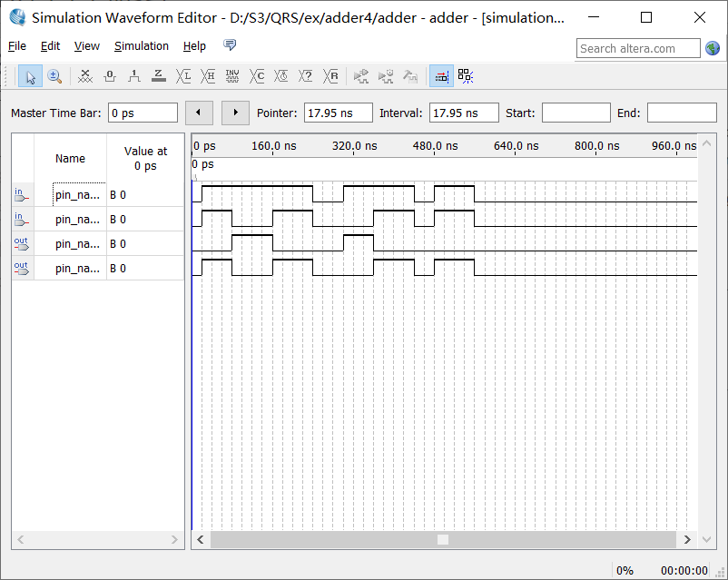Click the 00:00:00 elapsed time in status bar
Screen dimensions: 728x580
684,570
